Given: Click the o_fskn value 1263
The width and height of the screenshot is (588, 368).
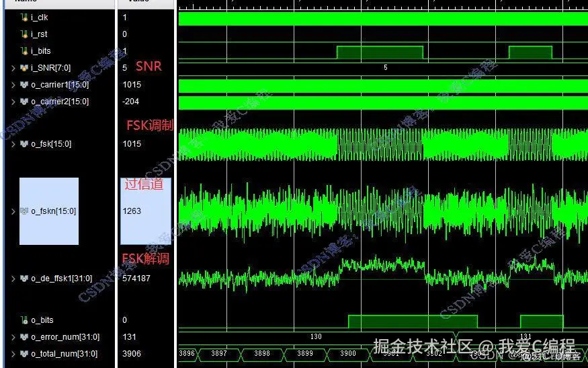Looking at the screenshot, I should click(x=132, y=211).
